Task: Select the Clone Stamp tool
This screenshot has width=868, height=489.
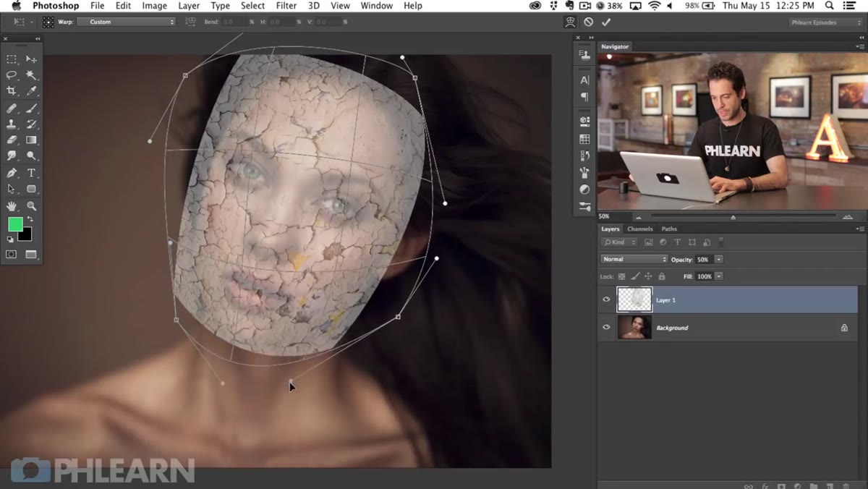Action: tap(12, 124)
